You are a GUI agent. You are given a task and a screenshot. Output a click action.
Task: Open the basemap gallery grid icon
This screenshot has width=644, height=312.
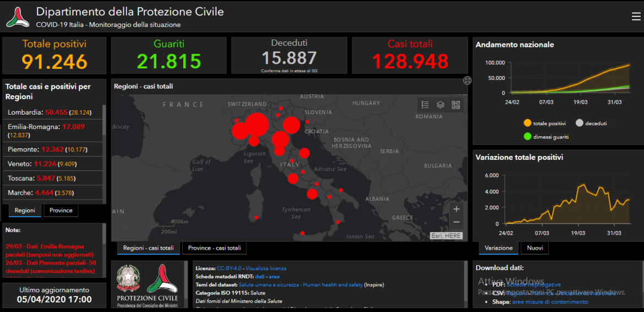pyautogui.click(x=456, y=105)
